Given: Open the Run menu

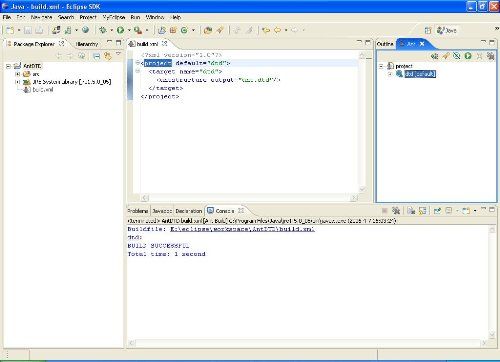Looking at the screenshot, I should click(135, 17).
